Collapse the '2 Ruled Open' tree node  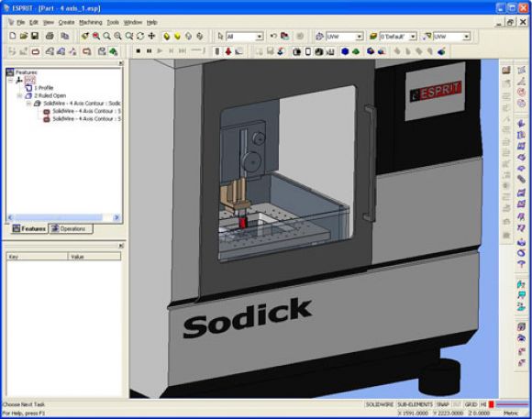point(19,95)
